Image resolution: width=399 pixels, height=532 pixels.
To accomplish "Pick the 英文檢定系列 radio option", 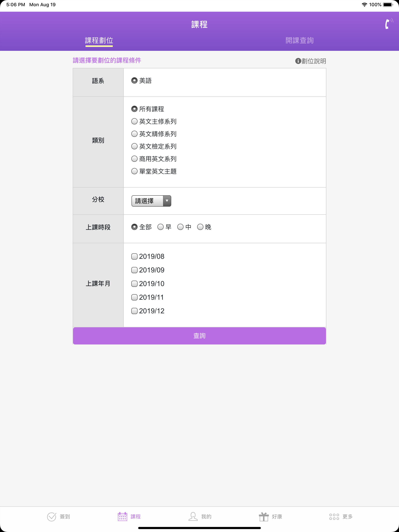I will [134, 146].
